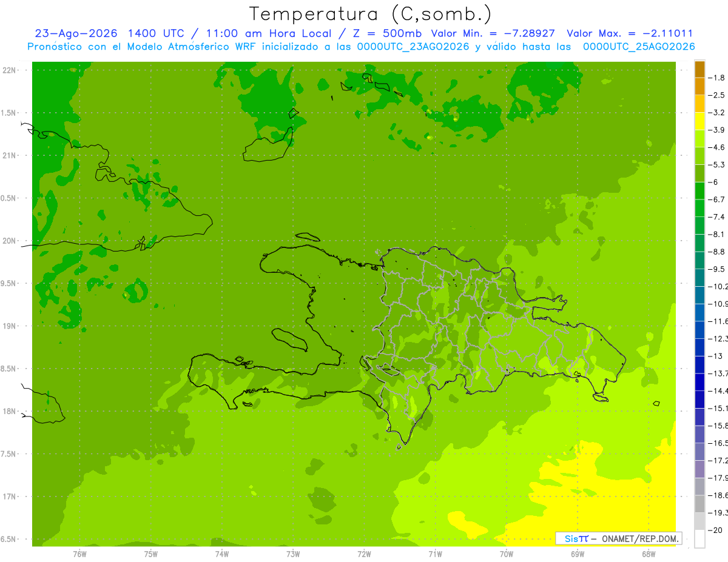Click the "-6.7" colorbar value
The image size is (728, 562).
click(718, 199)
